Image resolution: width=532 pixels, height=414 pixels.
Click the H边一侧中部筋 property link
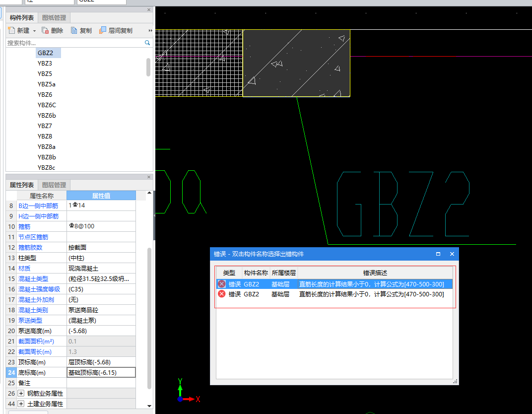pyautogui.click(x=38, y=216)
